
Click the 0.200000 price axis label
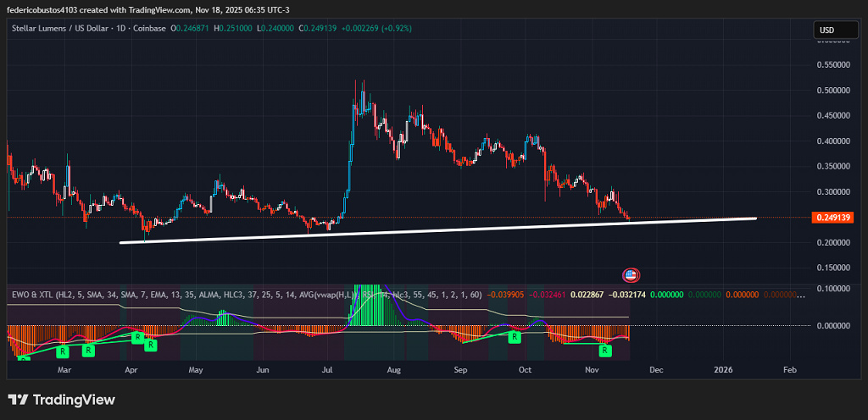click(x=835, y=243)
